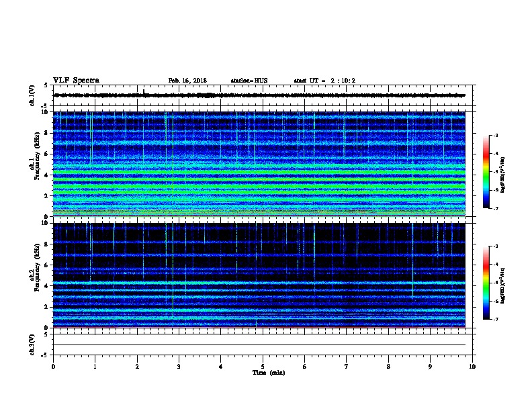Click the "4" kHz tick of ch.1 spectrogram
The image size is (532, 411).
point(46,175)
